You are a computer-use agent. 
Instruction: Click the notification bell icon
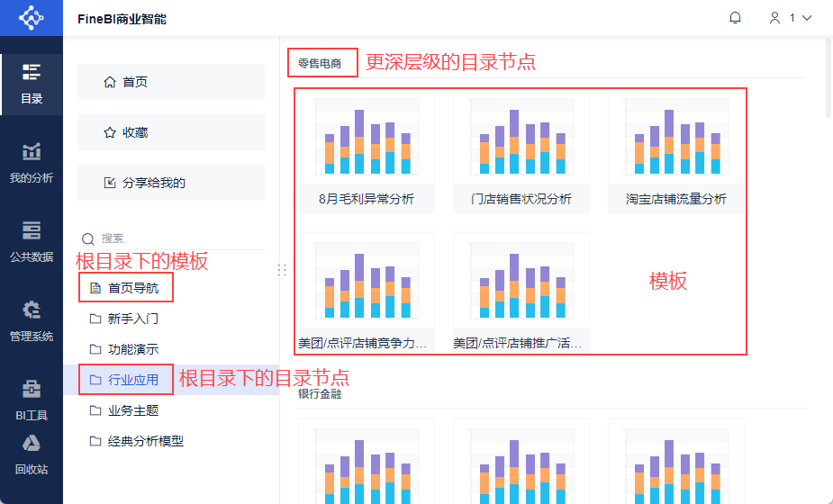coord(735,18)
